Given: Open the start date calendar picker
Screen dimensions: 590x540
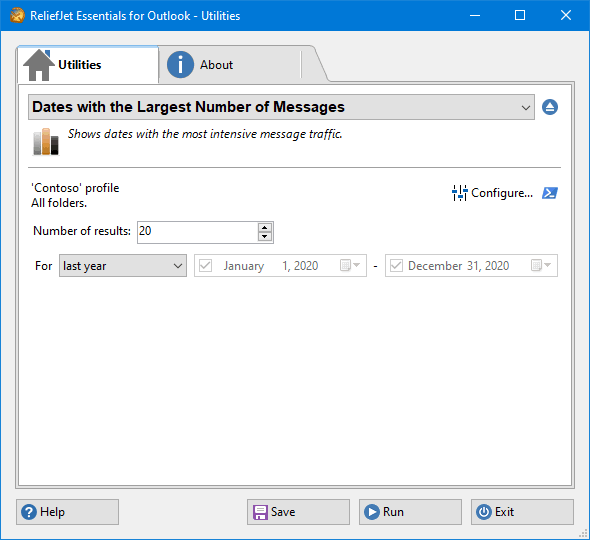Looking at the screenshot, I should pos(350,265).
